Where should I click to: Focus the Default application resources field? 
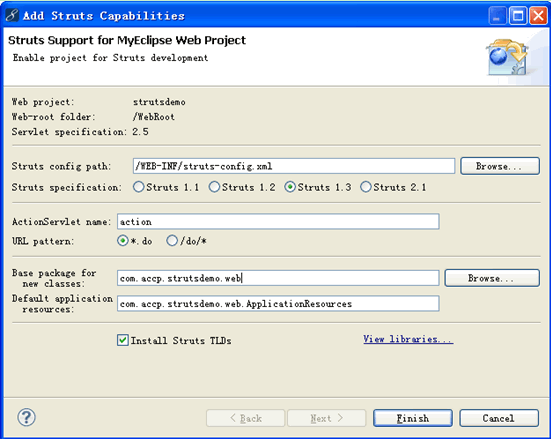click(278, 303)
